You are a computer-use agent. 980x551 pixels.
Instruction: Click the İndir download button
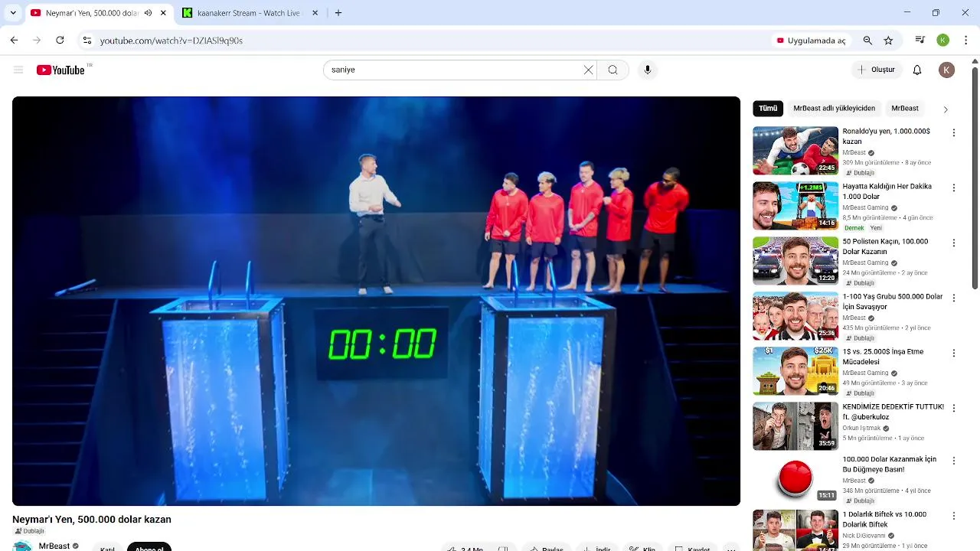[x=596, y=548]
